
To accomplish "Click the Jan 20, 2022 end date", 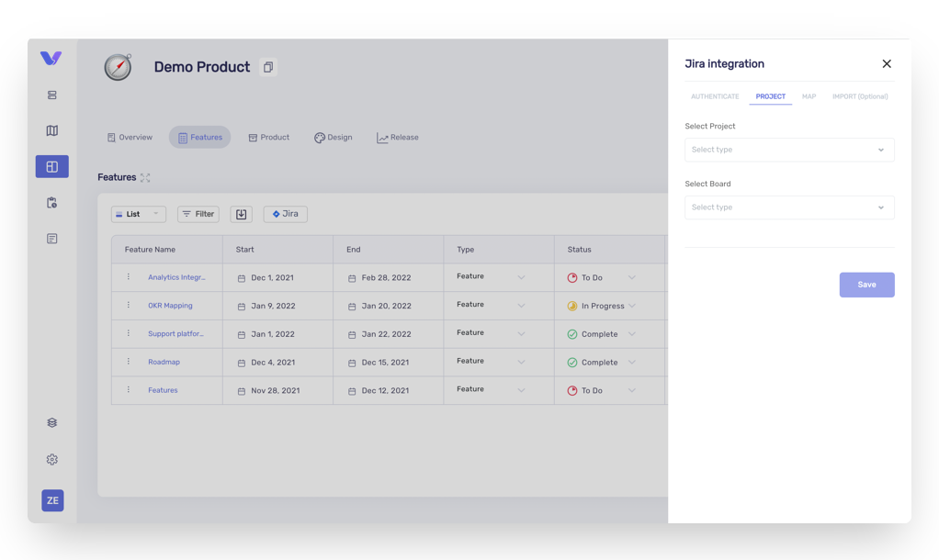I will pyautogui.click(x=386, y=306).
